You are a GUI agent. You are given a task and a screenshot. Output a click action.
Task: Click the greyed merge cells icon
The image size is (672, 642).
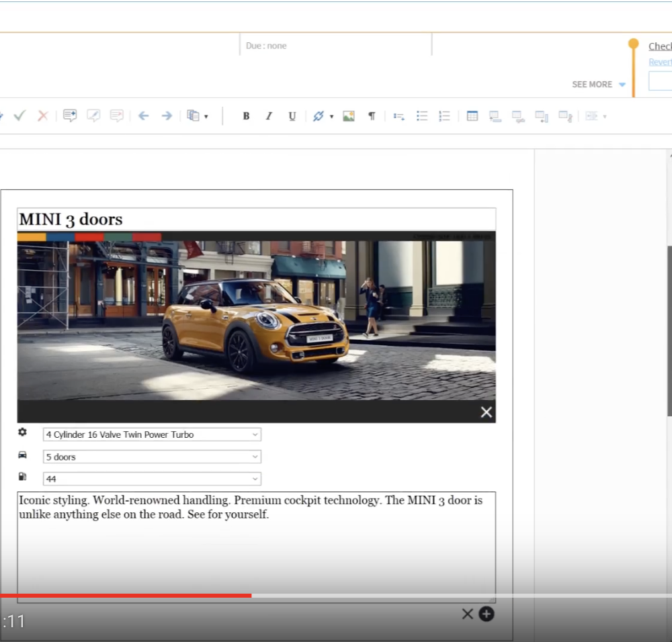[592, 116]
